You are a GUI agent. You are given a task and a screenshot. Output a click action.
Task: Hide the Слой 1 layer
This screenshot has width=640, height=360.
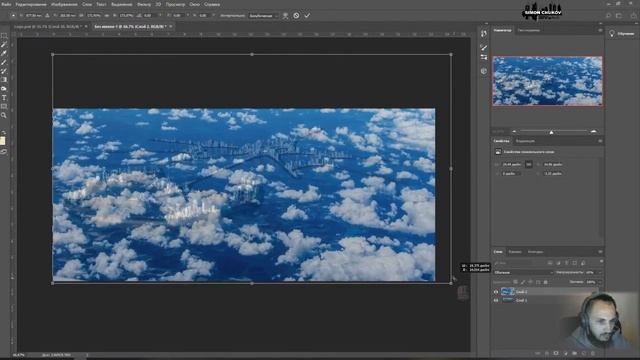496,300
